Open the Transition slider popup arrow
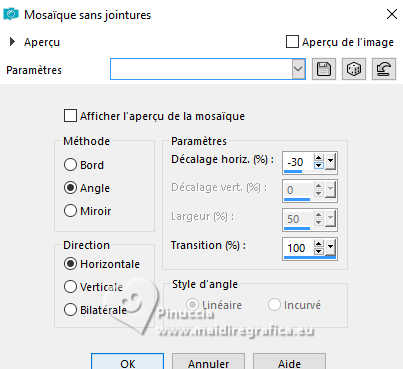 tap(330, 247)
